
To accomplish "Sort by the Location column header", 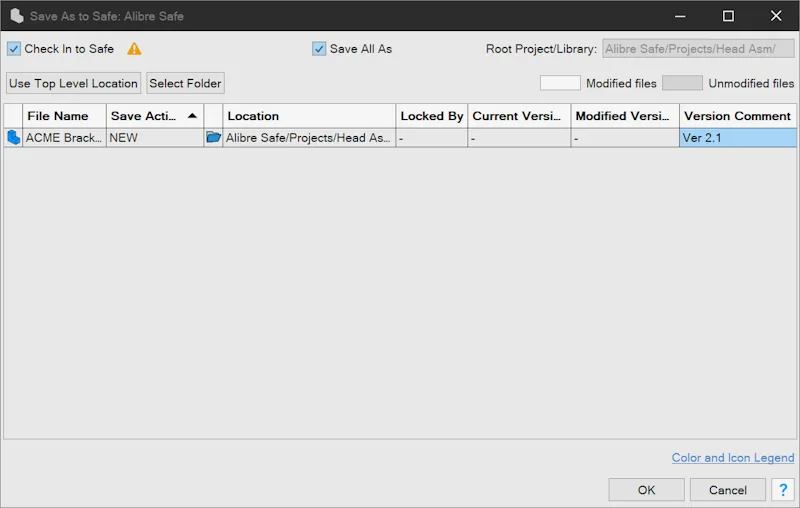I will click(x=309, y=116).
